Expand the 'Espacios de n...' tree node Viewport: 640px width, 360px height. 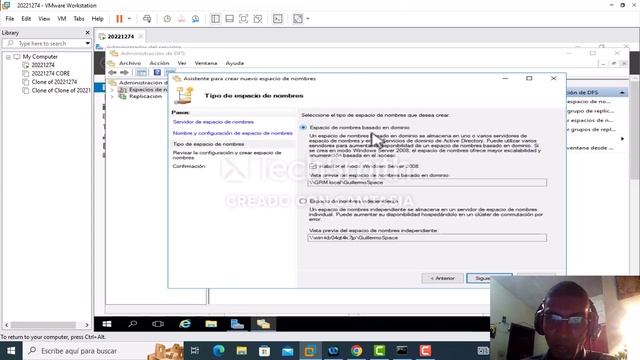click(x=112, y=90)
